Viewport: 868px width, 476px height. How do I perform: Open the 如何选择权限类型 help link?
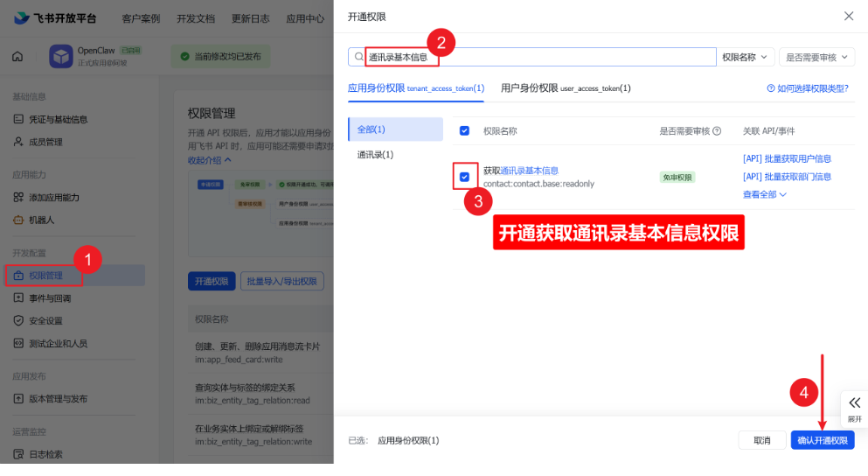[x=807, y=88]
